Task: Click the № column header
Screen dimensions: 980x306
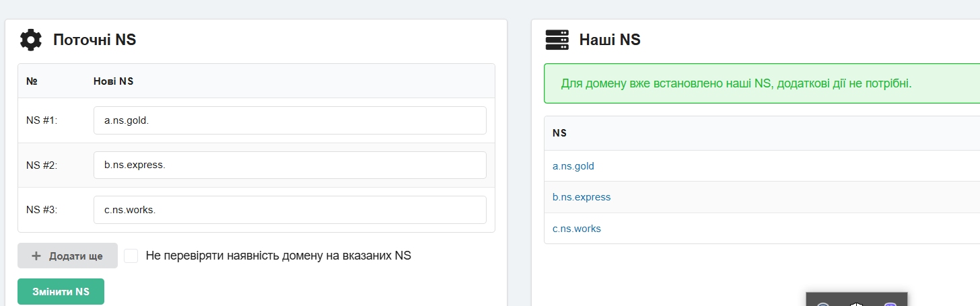Action: (x=31, y=81)
